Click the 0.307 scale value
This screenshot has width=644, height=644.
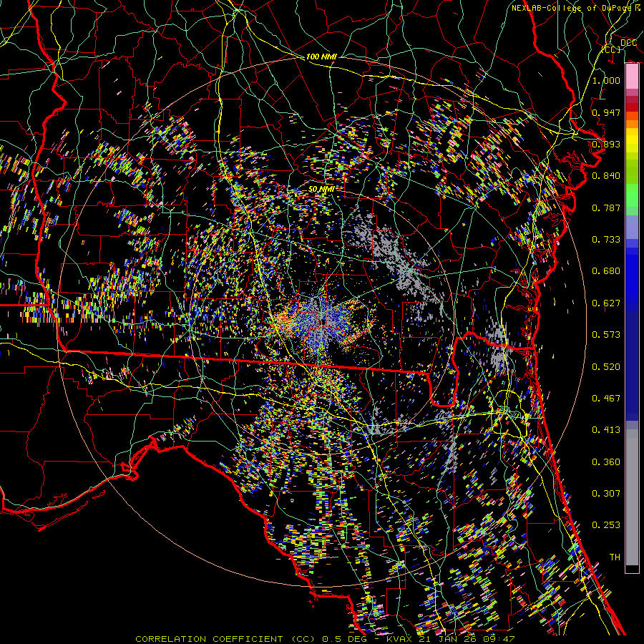pos(606,493)
